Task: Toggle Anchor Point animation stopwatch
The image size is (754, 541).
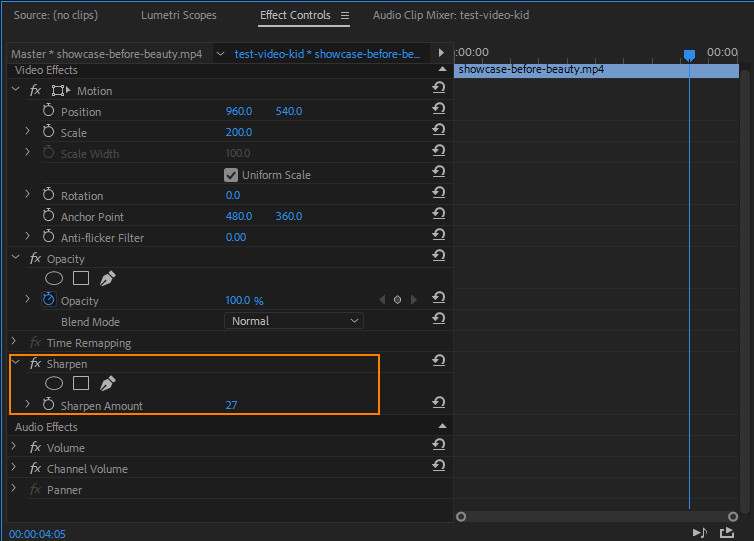Action: click(49, 215)
